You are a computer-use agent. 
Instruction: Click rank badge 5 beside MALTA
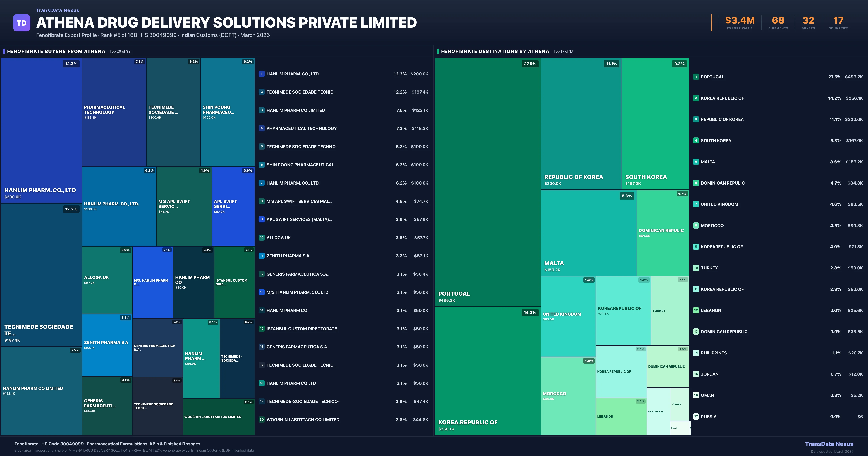tap(696, 162)
